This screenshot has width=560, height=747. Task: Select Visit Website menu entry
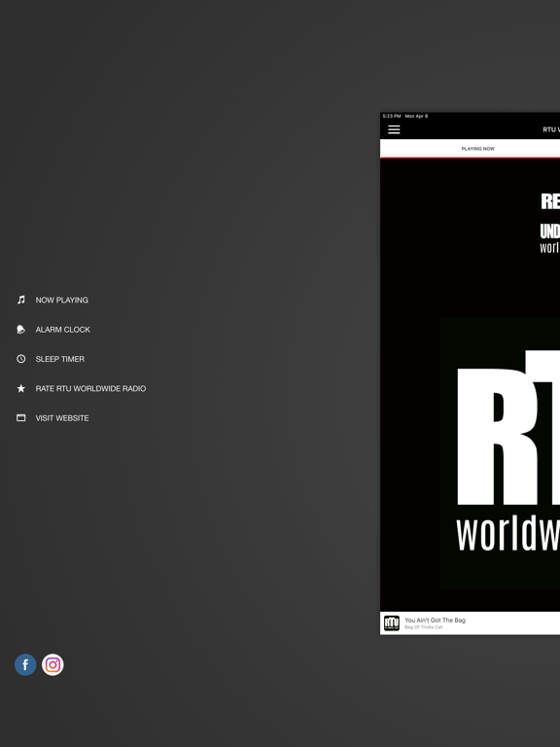pos(62,418)
